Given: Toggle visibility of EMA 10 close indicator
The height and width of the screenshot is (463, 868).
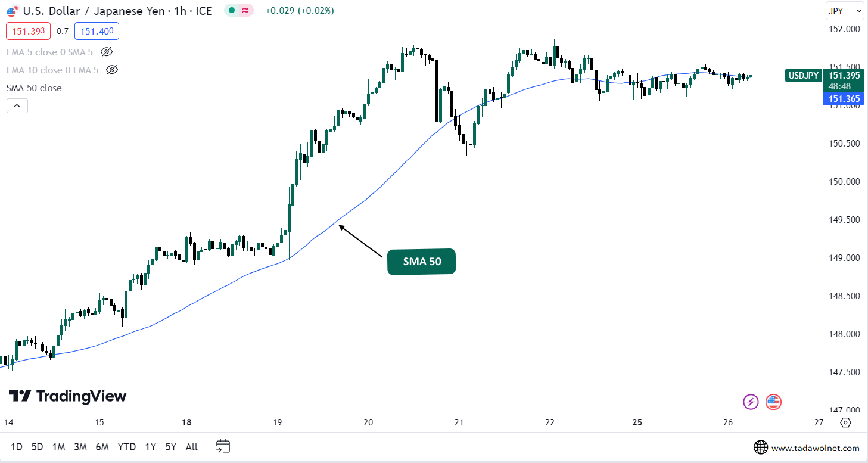Looking at the screenshot, I should (x=112, y=70).
